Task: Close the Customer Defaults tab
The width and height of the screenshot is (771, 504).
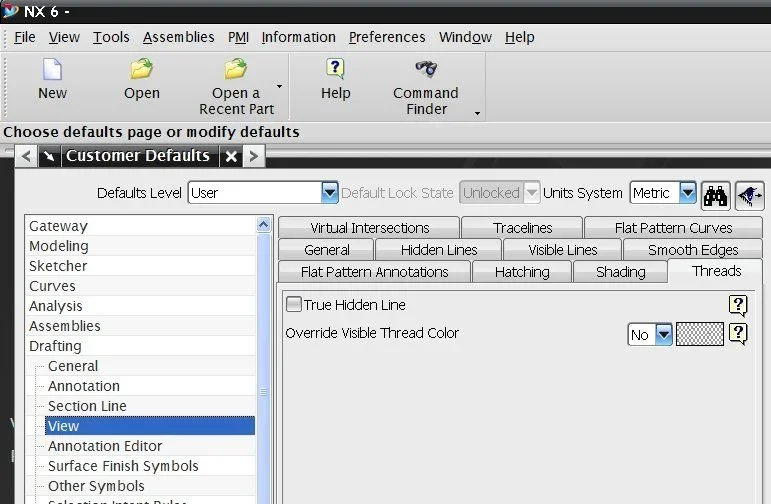Action: point(231,156)
